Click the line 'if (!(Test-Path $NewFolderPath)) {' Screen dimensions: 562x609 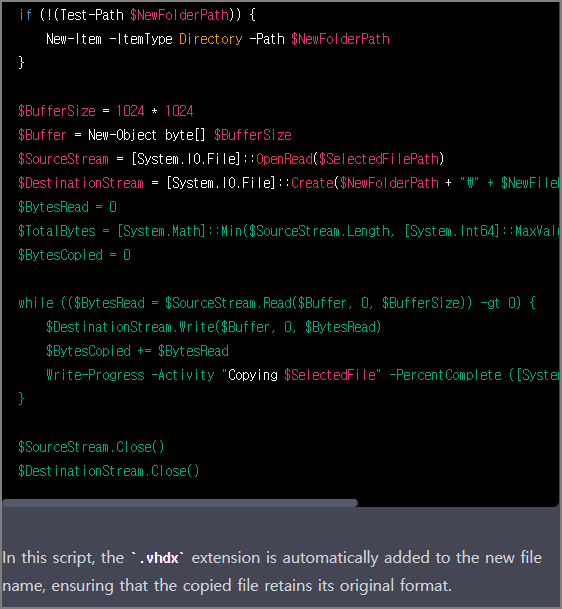pyautogui.click(x=137, y=15)
